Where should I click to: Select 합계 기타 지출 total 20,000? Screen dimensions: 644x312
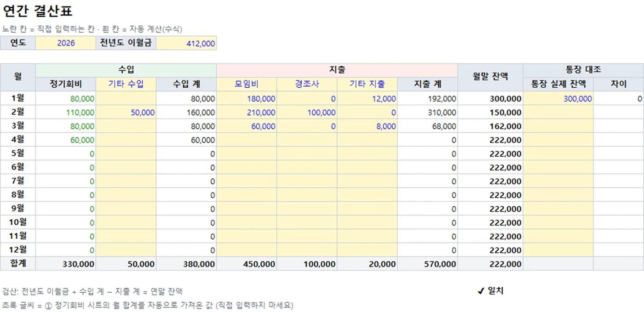[367, 264]
